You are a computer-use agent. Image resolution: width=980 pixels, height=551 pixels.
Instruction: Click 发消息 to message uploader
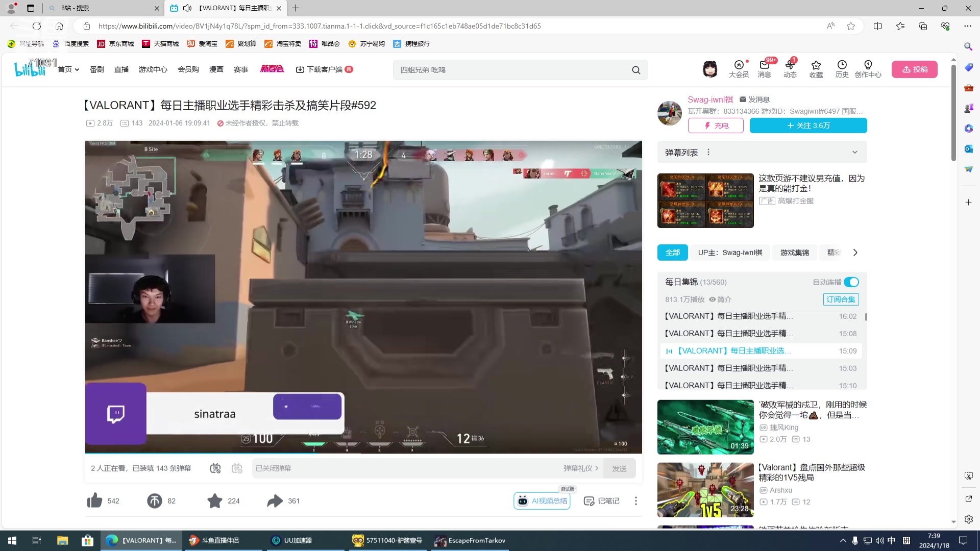pyautogui.click(x=754, y=99)
